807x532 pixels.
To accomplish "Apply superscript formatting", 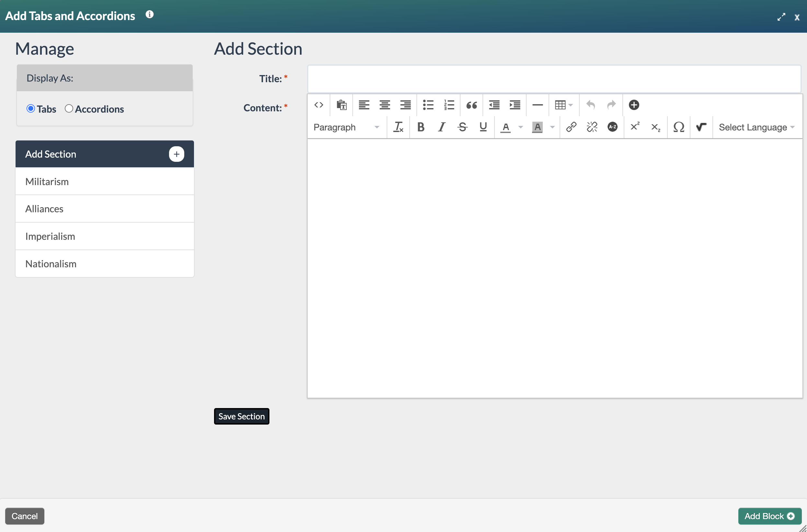I will (x=634, y=126).
